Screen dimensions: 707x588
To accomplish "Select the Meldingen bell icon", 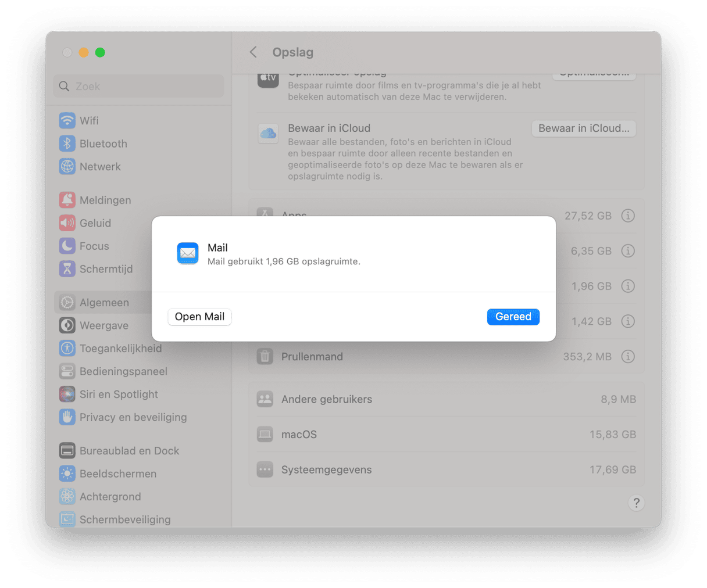I will point(67,200).
